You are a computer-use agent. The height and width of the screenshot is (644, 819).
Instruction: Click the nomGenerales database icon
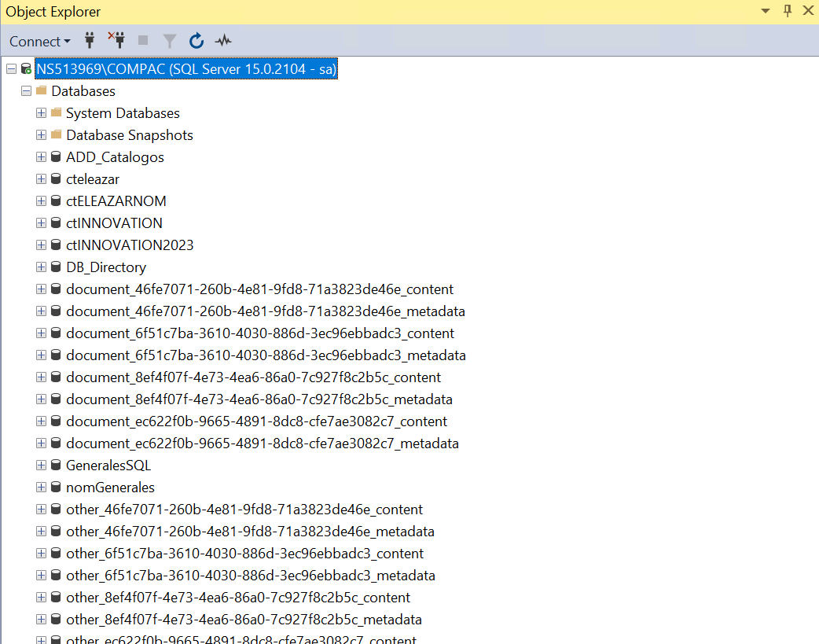[x=56, y=488]
